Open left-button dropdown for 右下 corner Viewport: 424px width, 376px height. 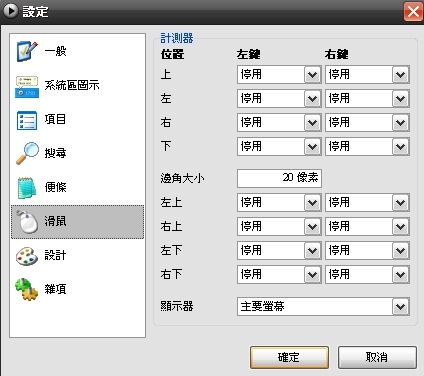tap(279, 274)
